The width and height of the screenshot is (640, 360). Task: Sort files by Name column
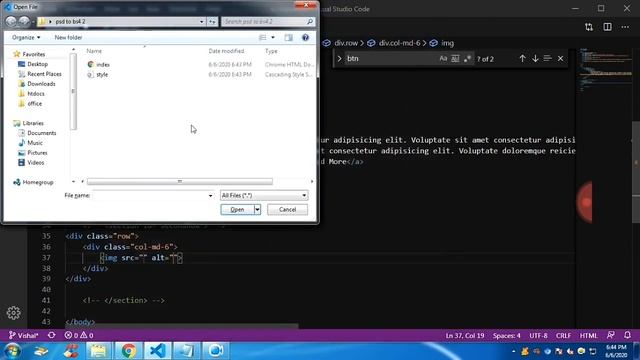coord(94,51)
